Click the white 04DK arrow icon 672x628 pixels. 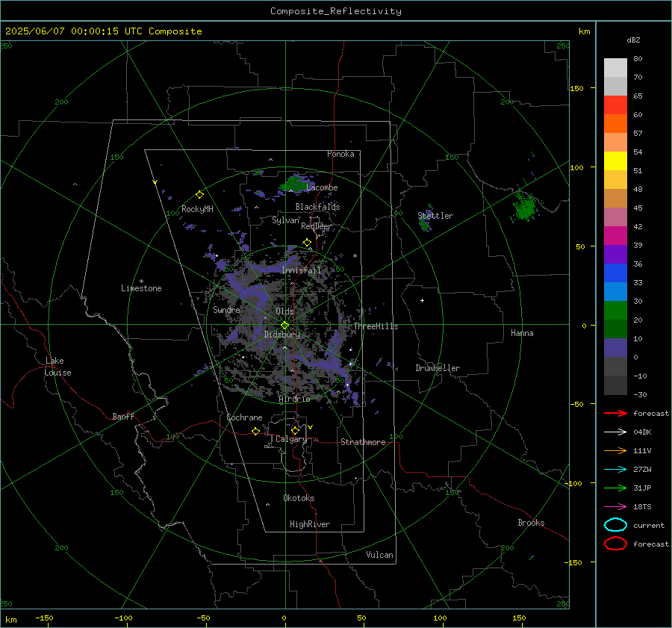click(615, 432)
